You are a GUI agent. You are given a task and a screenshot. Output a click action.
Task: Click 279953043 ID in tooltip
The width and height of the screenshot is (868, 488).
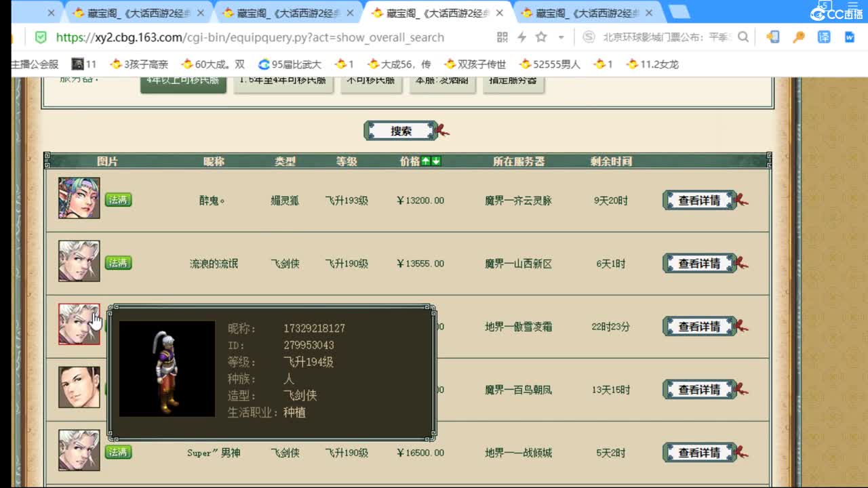(x=309, y=345)
